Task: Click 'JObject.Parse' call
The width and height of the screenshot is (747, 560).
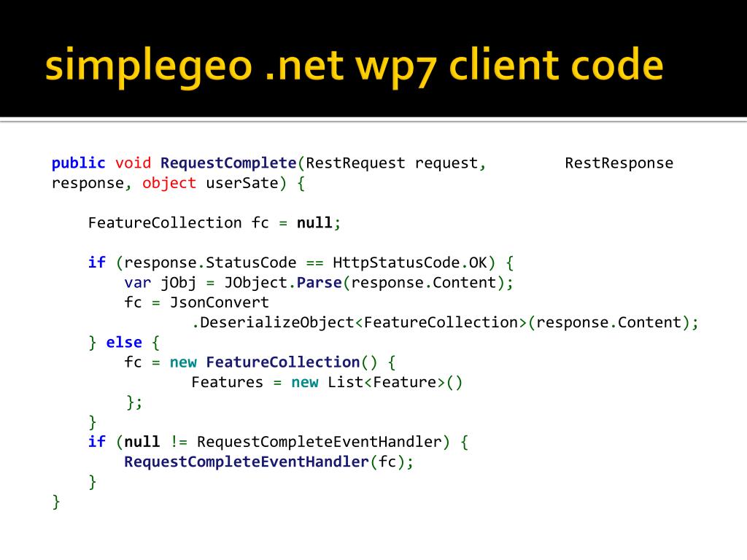Action: pos(283,283)
